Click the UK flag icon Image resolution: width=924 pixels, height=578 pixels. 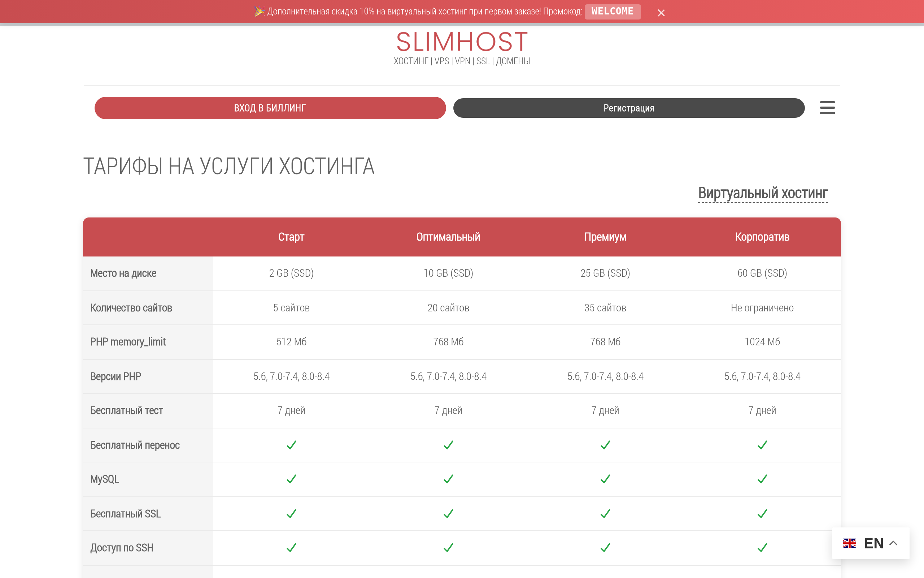click(x=850, y=543)
